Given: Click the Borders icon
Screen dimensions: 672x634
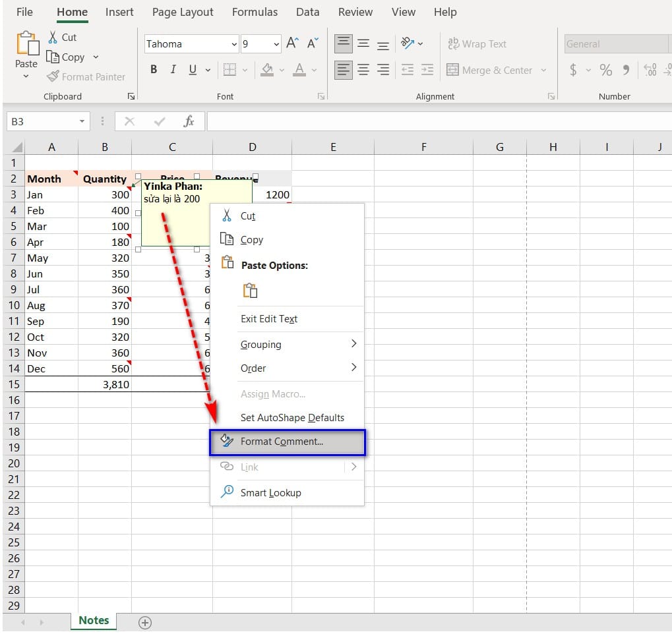Looking at the screenshot, I should coord(229,70).
